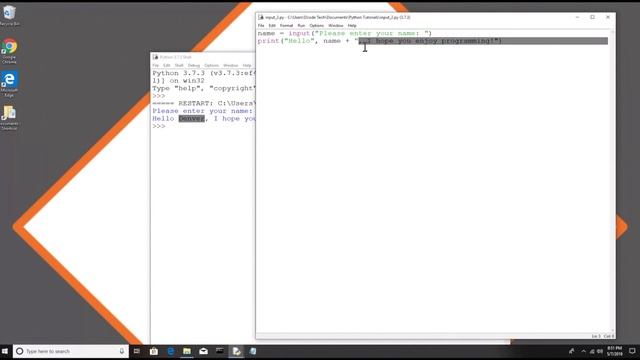The width and height of the screenshot is (640, 360).
Task: Open the Window menu in the editor window
Action: pyautogui.click(x=336, y=25)
